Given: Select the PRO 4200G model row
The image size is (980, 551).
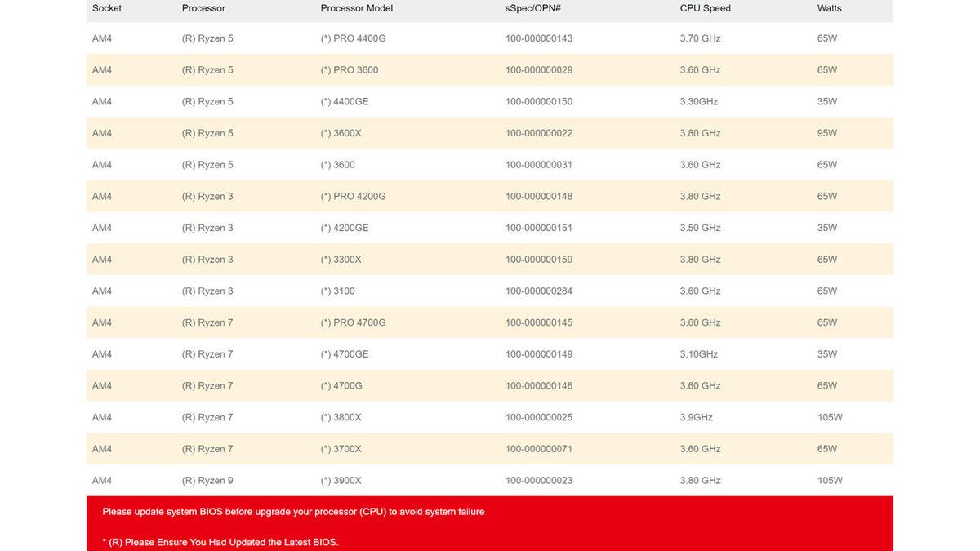Looking at the screenshot, I should point(353,197).
